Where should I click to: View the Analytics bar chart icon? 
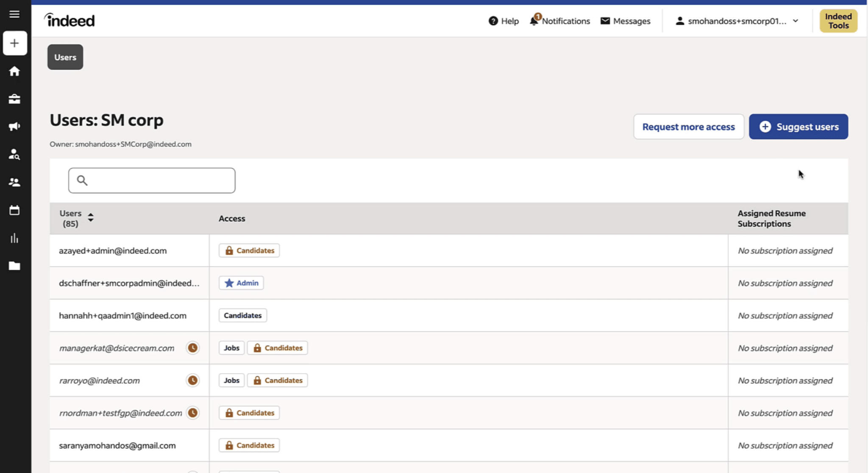click(15, 238)
